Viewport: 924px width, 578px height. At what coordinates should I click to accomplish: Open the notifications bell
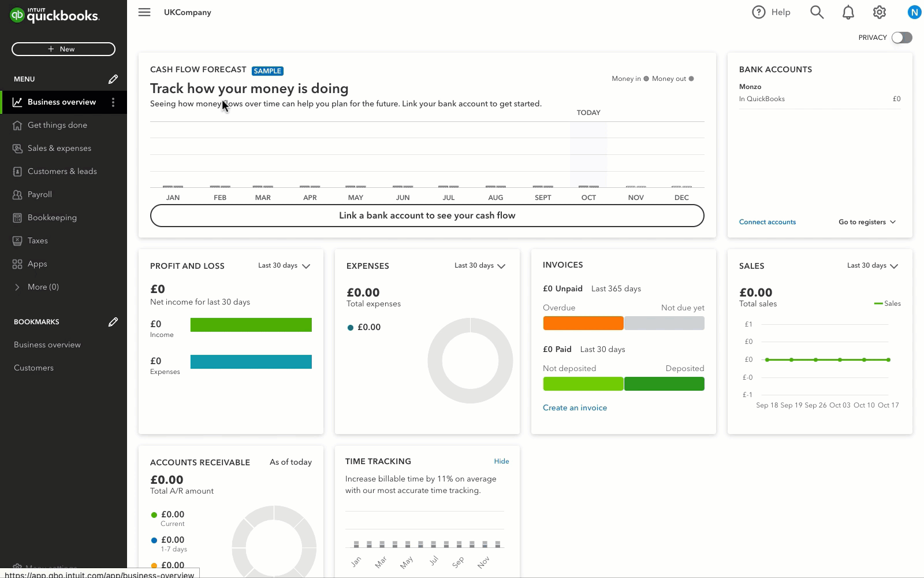point(848,12)
